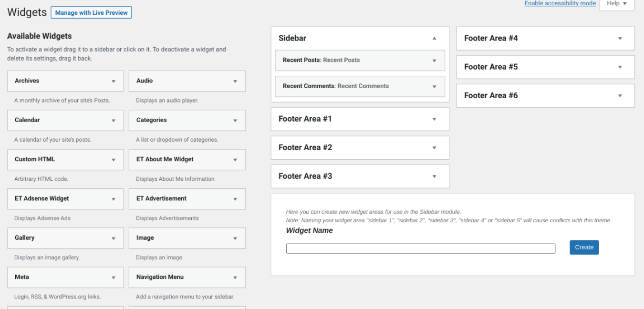Expand Footer Area #4 panel
This screenshot has width=644, height=309.
coord(620,38)
